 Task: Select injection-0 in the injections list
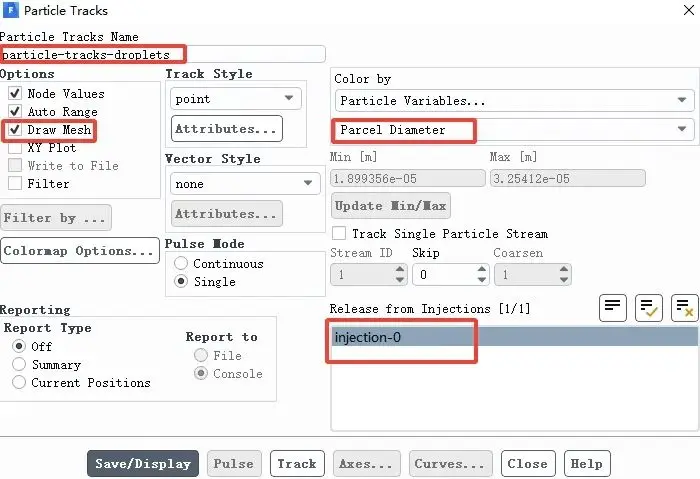pos(515,337)
